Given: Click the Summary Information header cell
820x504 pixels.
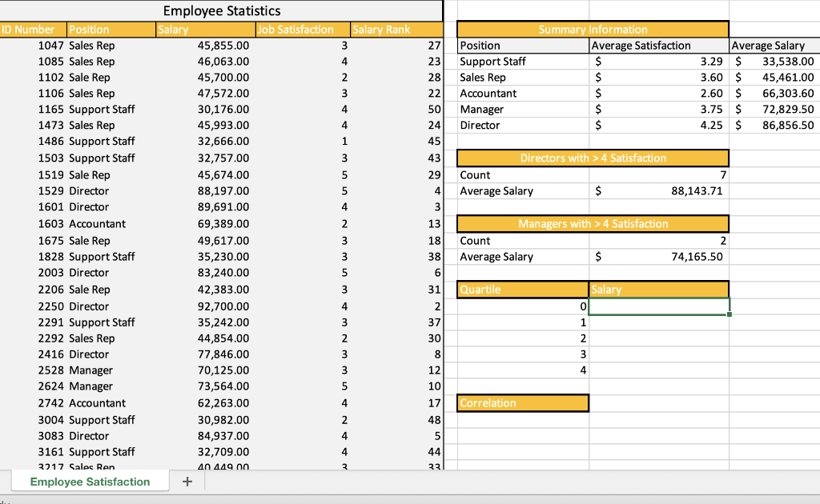Looking at the screenshot, I should click(x=593, y=30).
